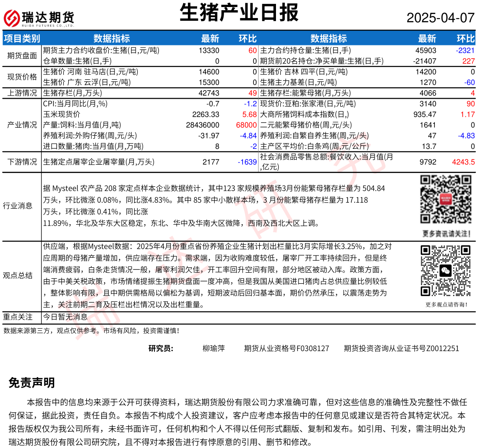
Task: Click the Ruida Futures logo
Action: (x=39, y=19)
